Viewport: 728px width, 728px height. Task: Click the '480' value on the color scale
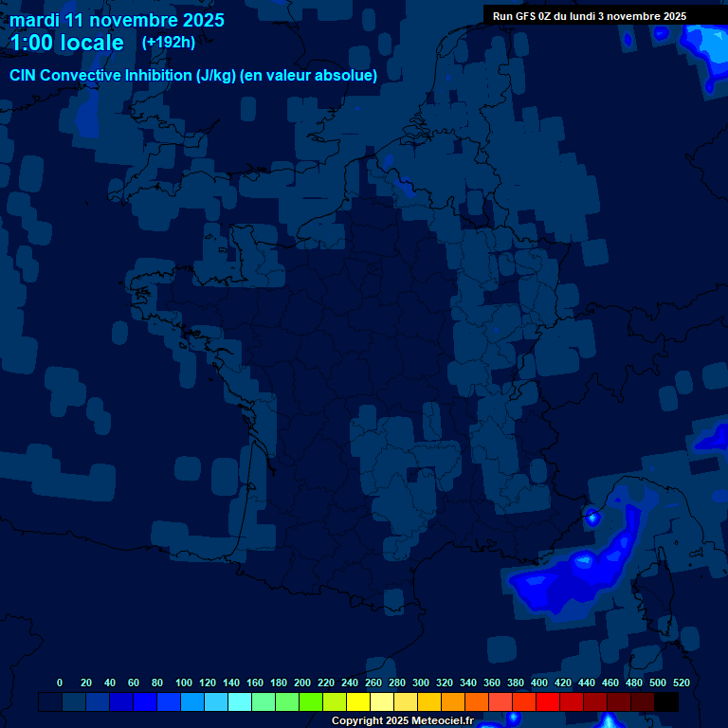click(x=634, y=682)
